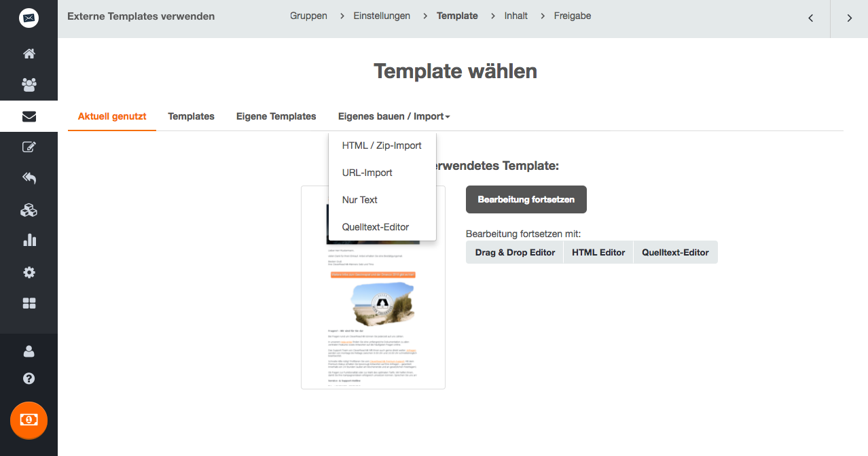Go to the Inhalt breadcrumb step
Screen dimensions: 868x456
pos(516,16)
